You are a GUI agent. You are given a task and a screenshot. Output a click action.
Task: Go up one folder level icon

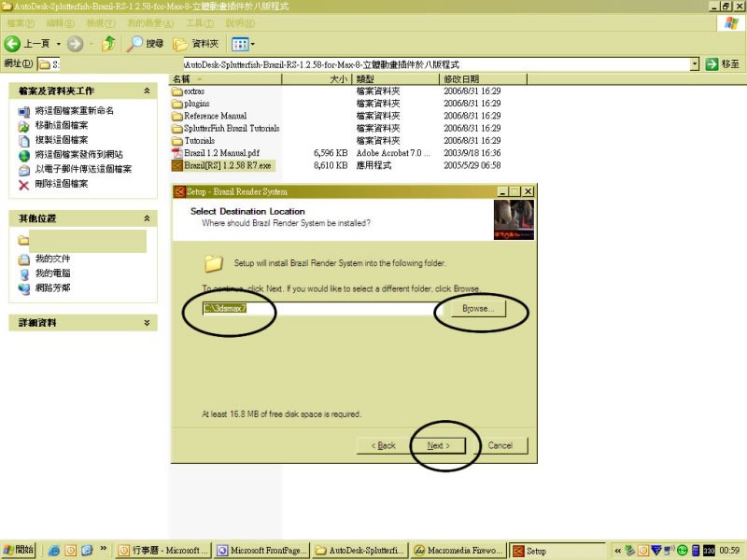click(x=109, y=44)
